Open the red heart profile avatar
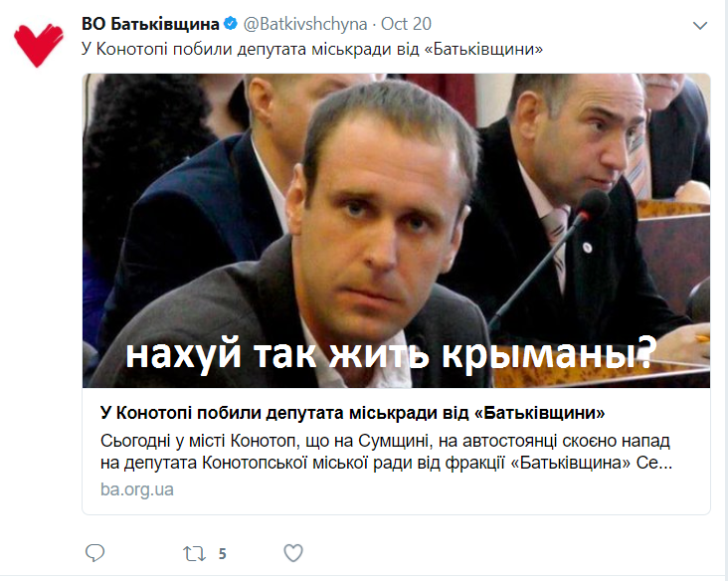 point(38,46)
